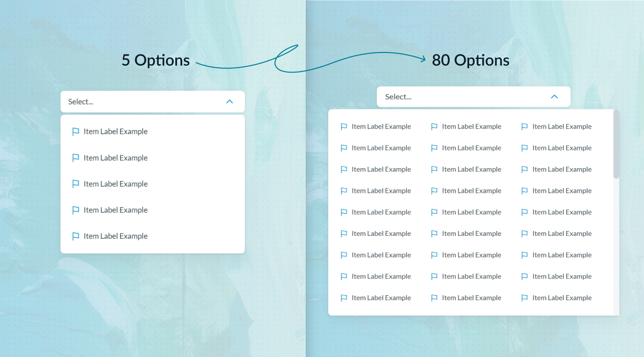The height and width of the screenshot is (357, 644).
Task: Select the first Item Label Example on the left
Action: point(116,131)
